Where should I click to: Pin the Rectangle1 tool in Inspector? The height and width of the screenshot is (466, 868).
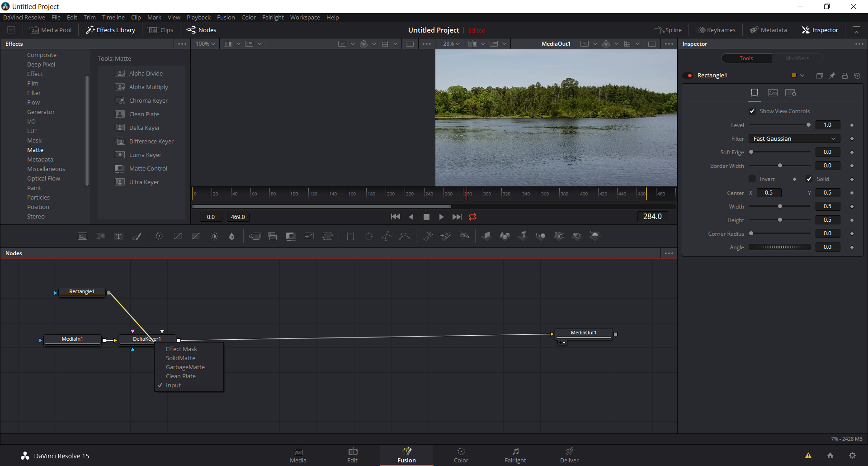(832, 76)
